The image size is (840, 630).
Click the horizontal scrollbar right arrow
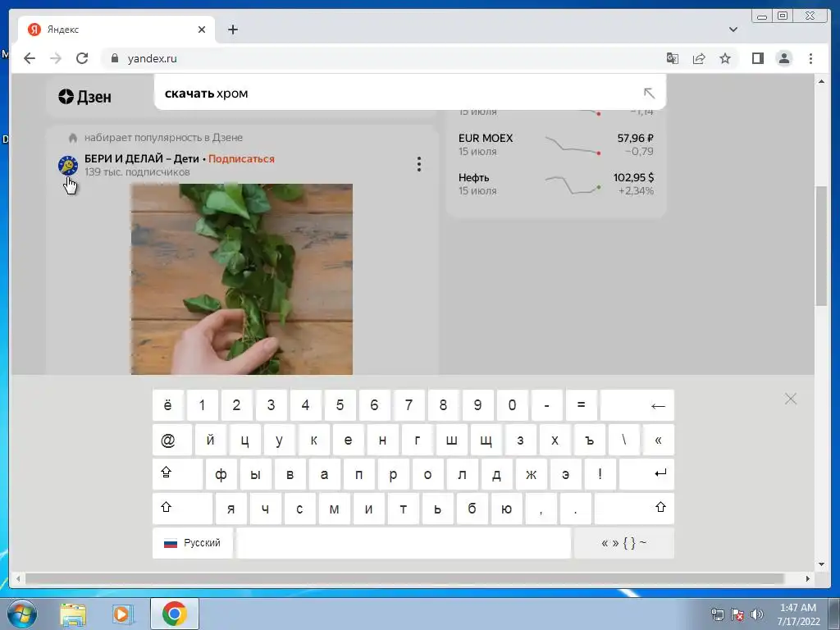(808, 578)
